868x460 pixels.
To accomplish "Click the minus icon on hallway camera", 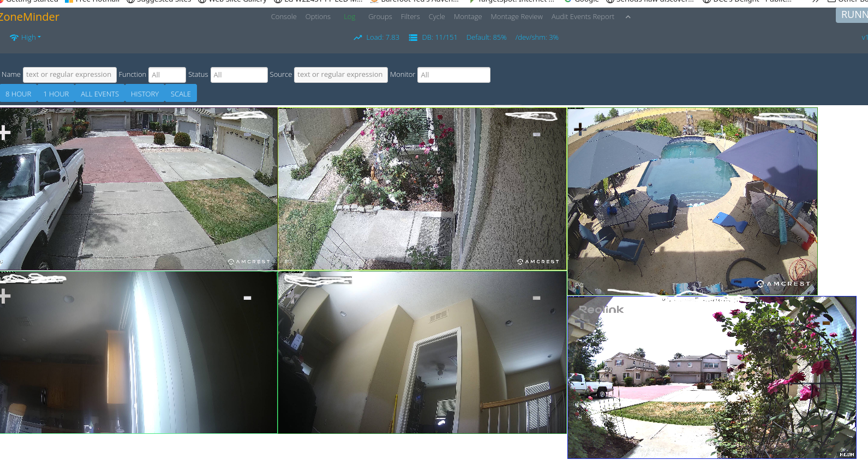I will coord(536,298).
